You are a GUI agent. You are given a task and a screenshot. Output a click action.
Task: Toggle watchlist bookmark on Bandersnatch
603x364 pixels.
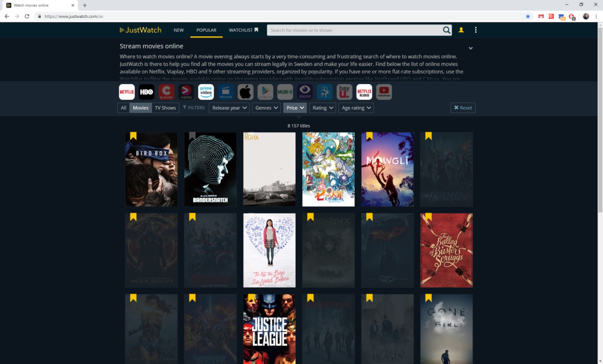192,136
